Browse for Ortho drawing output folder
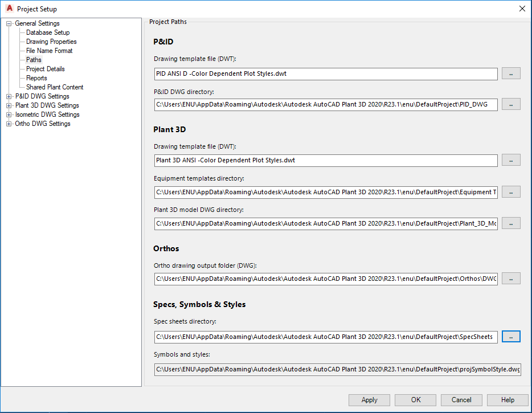 coord(511,279)
